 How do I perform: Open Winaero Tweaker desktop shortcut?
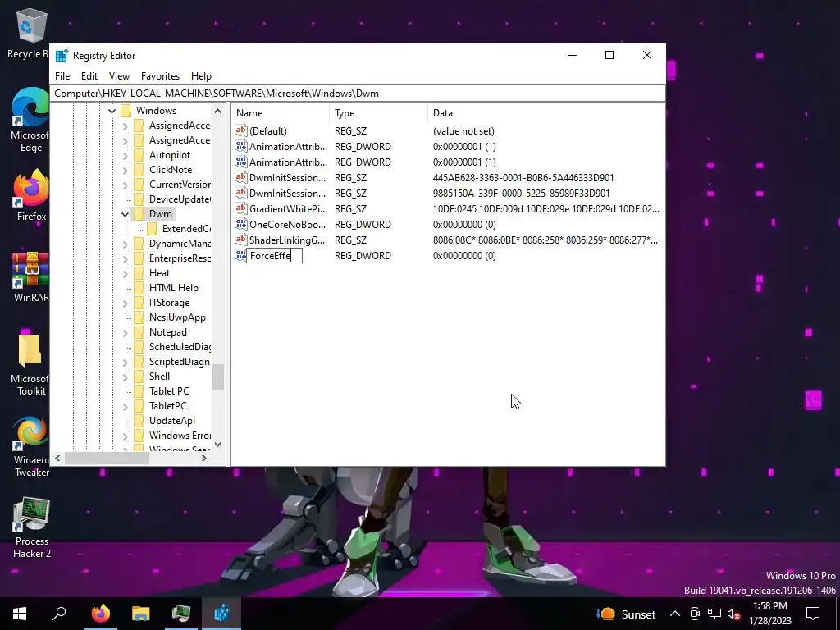pos(31,447)
